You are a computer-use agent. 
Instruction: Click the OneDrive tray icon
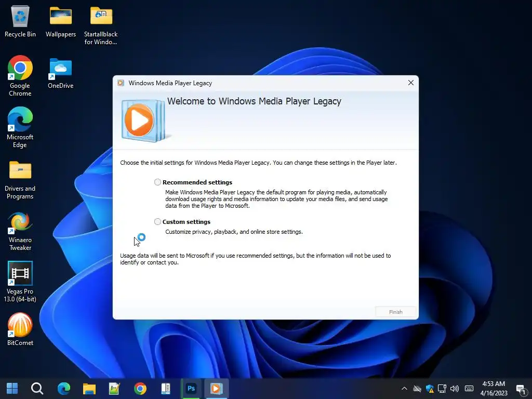point(417,389)
